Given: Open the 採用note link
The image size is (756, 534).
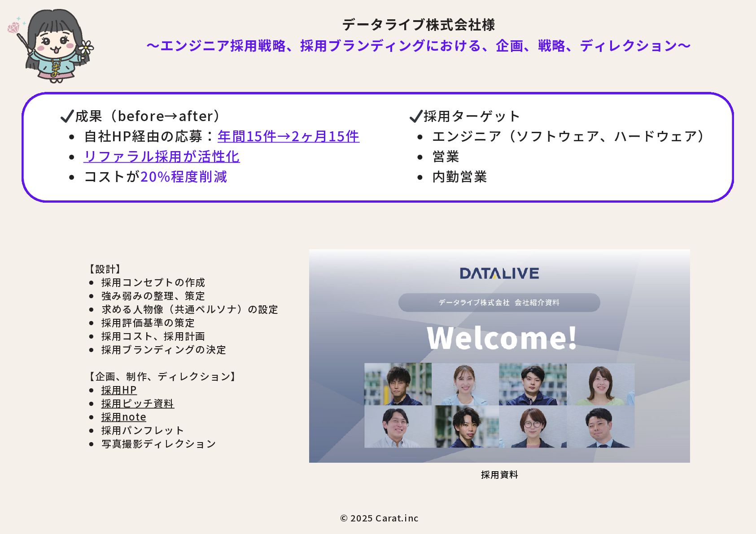Looking at the screenshot, I should (124, 417).
